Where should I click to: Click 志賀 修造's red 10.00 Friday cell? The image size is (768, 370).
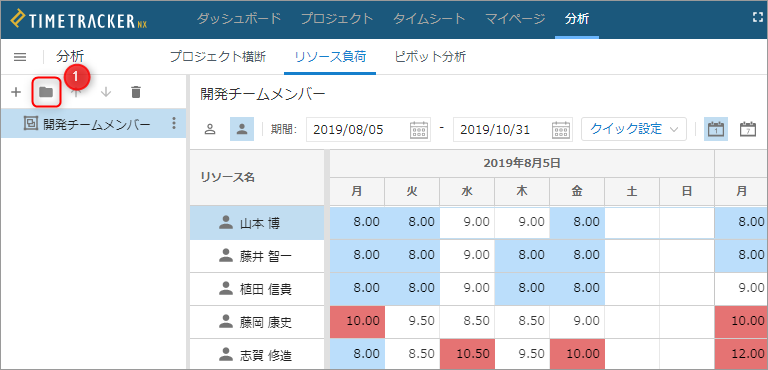577,354
